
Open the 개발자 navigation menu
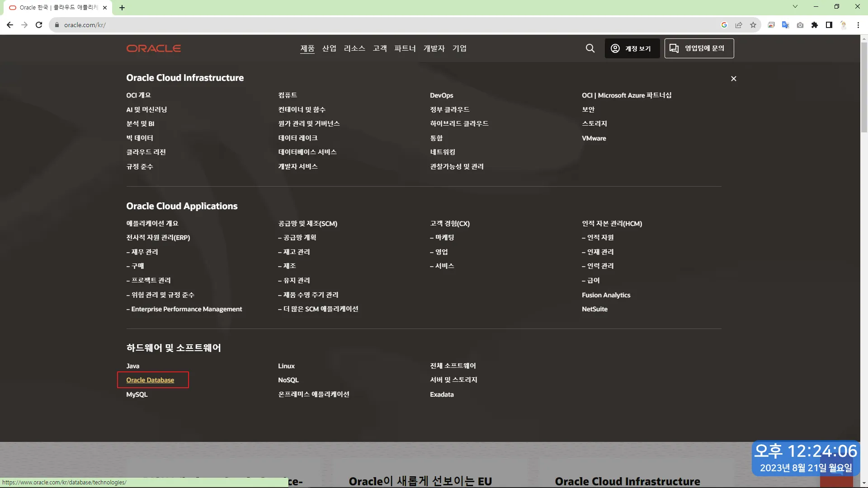coord(434,48)
